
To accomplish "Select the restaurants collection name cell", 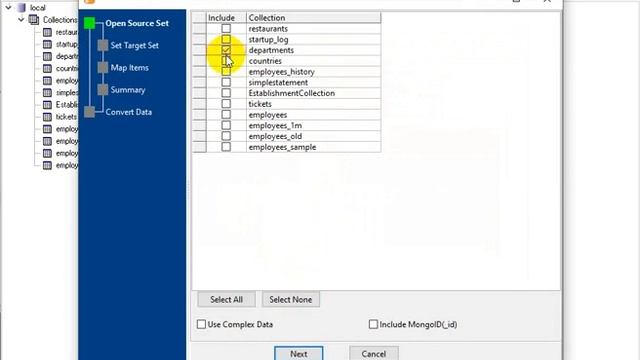I will (x=313, y=29).
